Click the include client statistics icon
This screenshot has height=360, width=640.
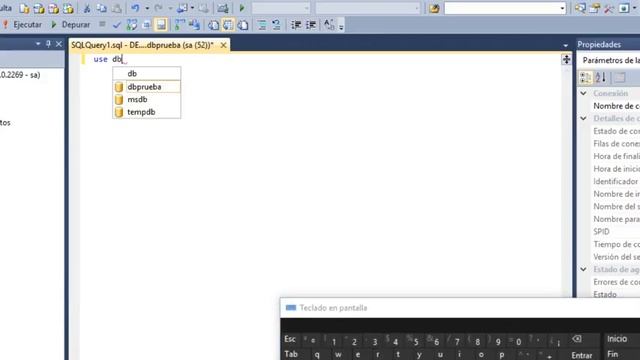[x=195, y=25]
